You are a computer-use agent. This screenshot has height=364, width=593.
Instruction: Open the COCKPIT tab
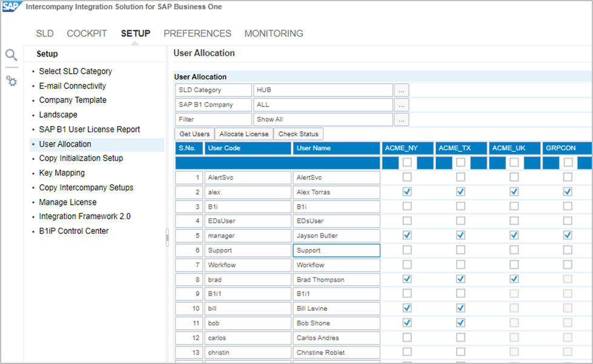[x=87, y=34]
